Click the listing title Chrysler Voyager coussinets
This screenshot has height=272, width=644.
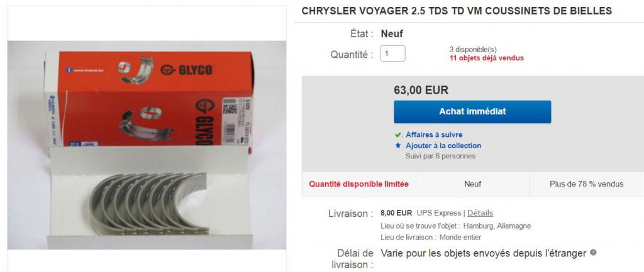click(x=457, y=11)
